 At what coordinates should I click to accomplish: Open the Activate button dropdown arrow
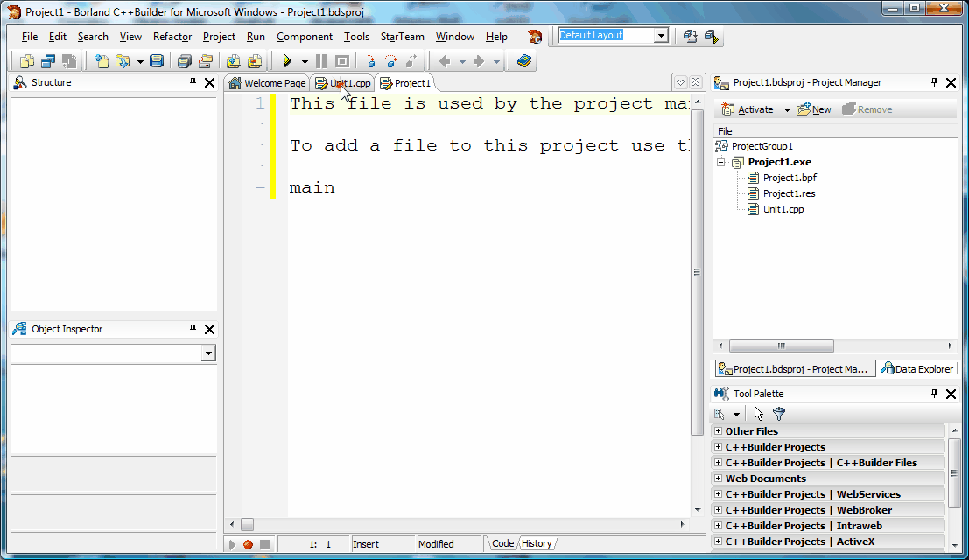(x=787, y=110)
